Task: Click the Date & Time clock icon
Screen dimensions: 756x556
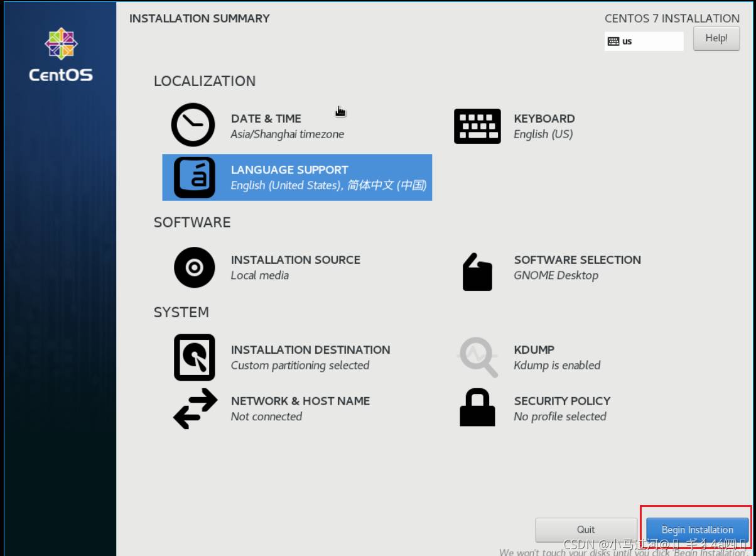Action: (x=193, y=125)
